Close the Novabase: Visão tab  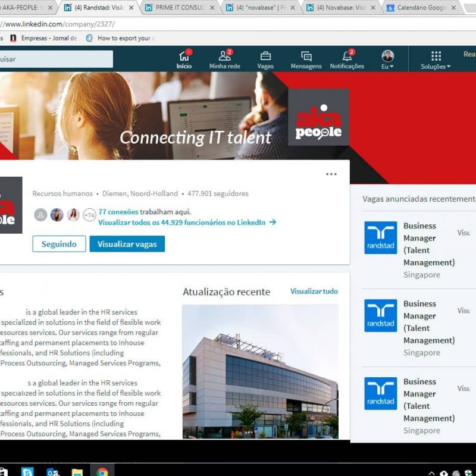click(374, 8)
